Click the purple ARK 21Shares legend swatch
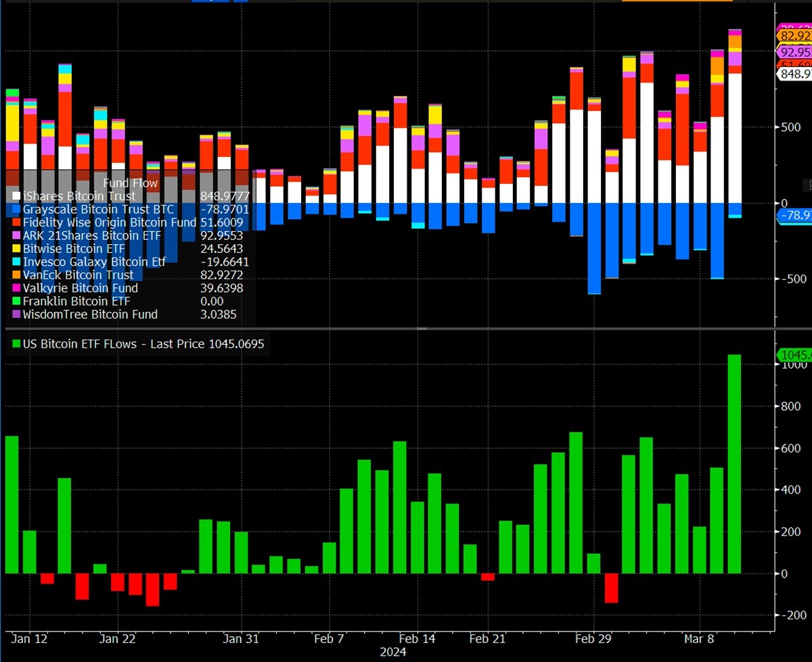 (16, 236)
